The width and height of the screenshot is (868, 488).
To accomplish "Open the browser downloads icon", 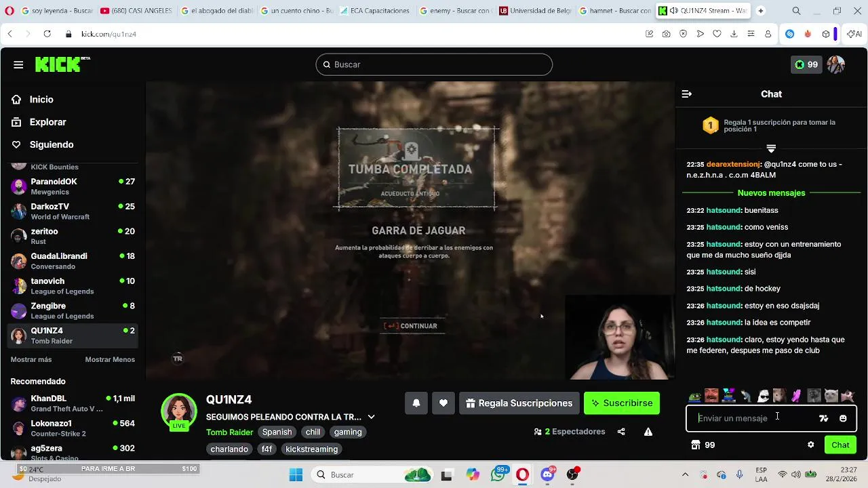I will click(734, 34).
